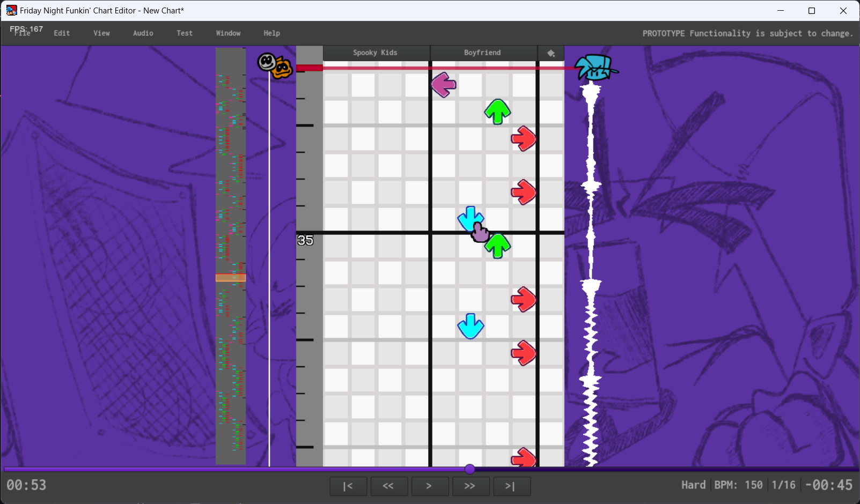Viewport: 860px width, 504px height.
Task: Click the red playhead block on the ruler
Action: [x=310, y=68]
